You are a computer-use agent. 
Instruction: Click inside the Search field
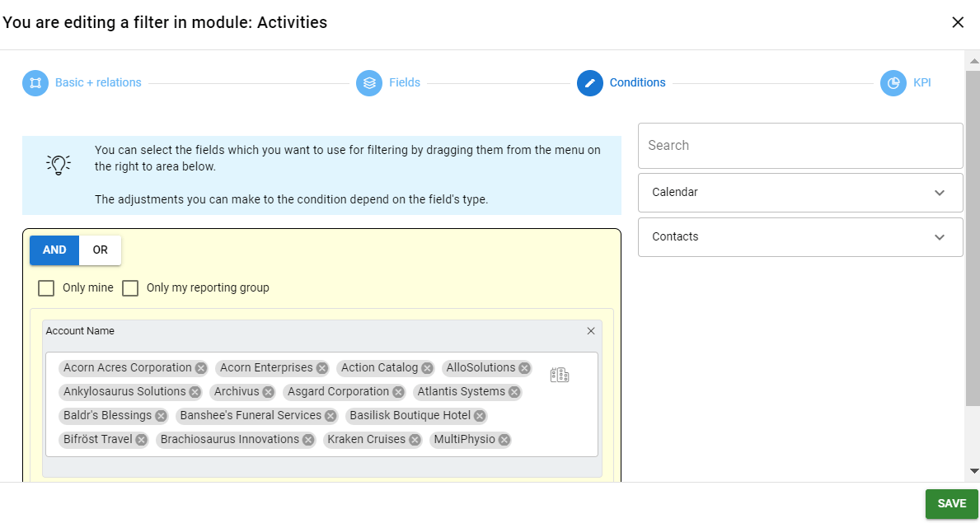799,146
